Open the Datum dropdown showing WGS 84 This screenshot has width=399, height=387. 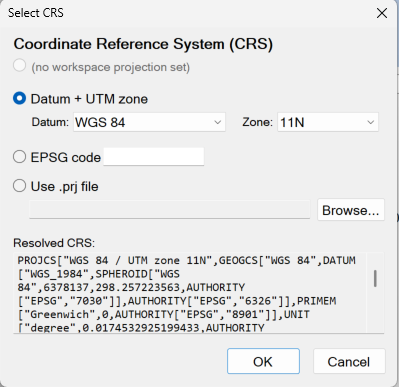click(x=149, y=122)
